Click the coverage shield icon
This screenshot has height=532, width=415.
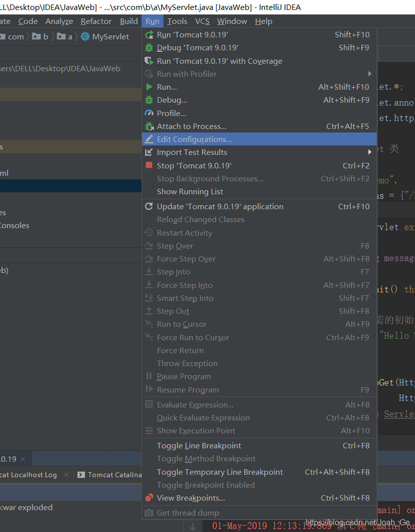[x=149, y=61]
